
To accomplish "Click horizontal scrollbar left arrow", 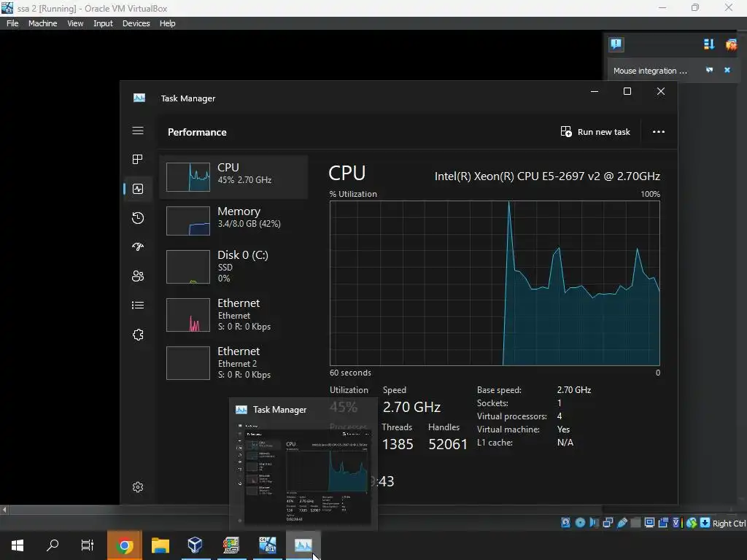I will (4, 510).
